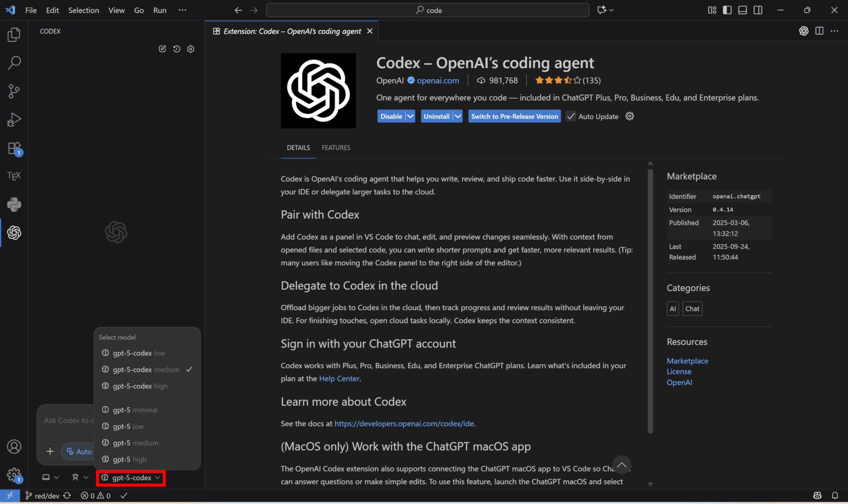
Task: Toggle the bottom panel layout button
Action: pos(742,10)
